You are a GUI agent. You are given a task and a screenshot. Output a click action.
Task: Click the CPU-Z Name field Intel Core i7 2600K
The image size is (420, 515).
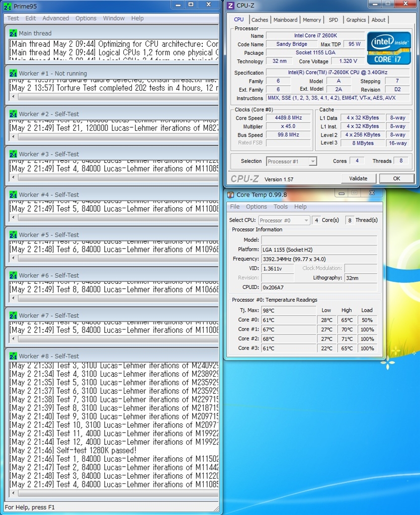[315, 36]
